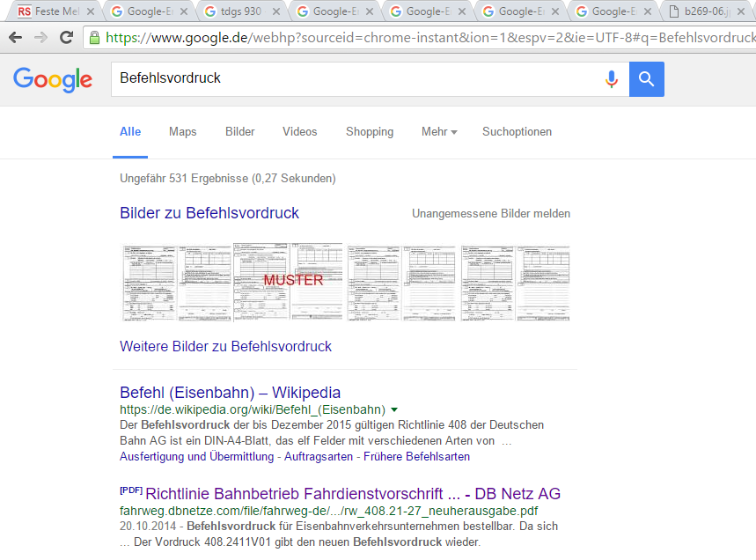Click the de.wikipedia.org green URL text
The width and height of the screenshot is (756, 560).
tap(253, 409)
